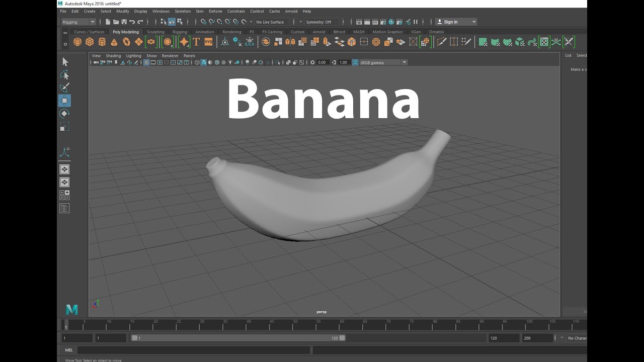Click the Multi-Cut knife shelf icon
Screen dimensions: 644x362
point(442,42)
